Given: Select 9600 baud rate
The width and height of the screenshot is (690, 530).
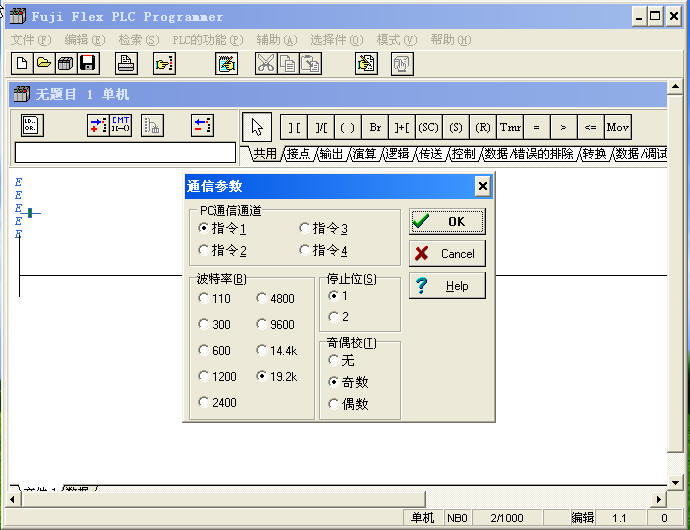Looking at the screenshot, I should coord(262,324).
